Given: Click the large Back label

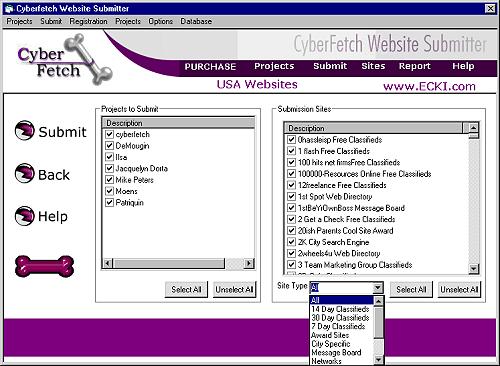Looking at the screenshot, I should (54, 175).
